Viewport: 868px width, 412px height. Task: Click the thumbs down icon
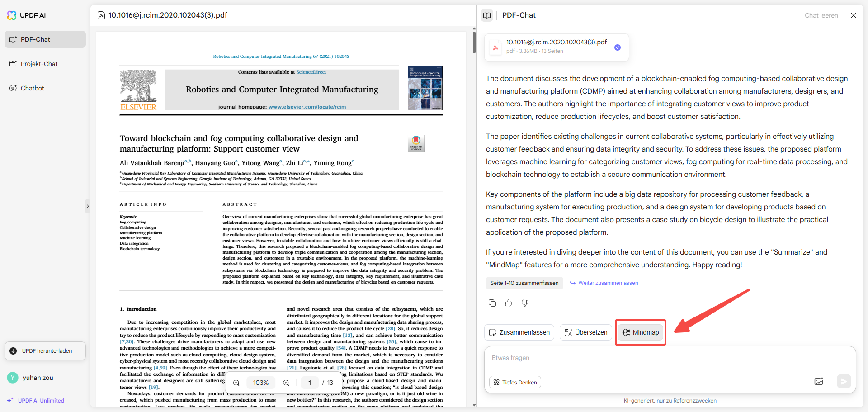pyautogui.click(x=525, y=303)
